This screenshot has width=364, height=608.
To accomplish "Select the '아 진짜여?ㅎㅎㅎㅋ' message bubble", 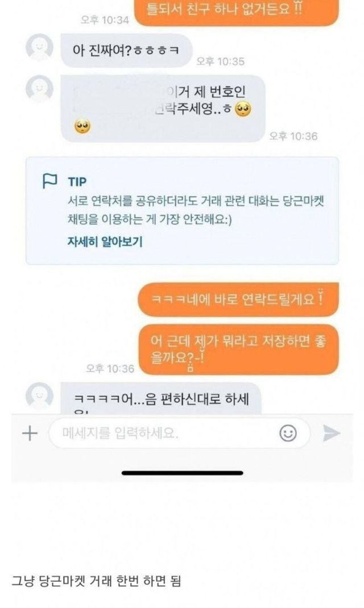I will 126,51.
